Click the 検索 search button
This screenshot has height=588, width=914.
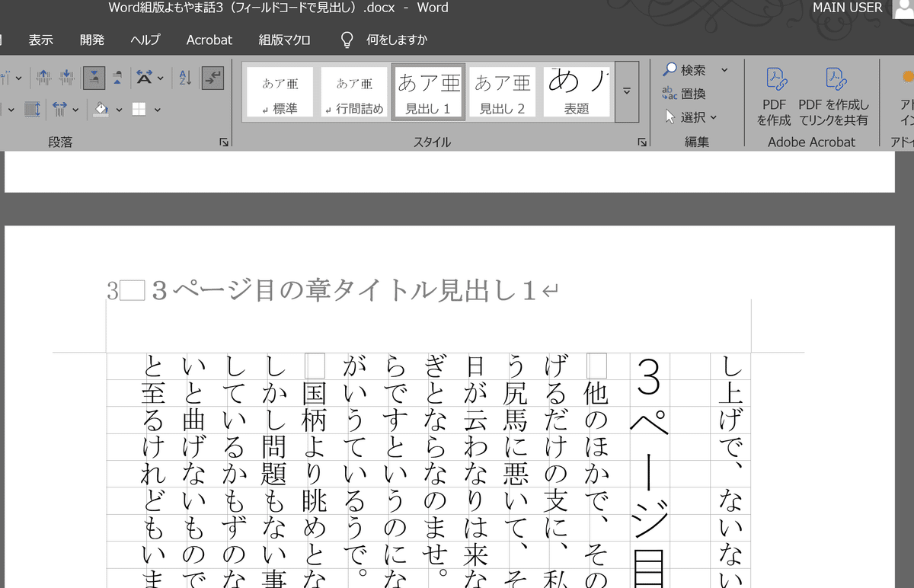tap(685, 70)
